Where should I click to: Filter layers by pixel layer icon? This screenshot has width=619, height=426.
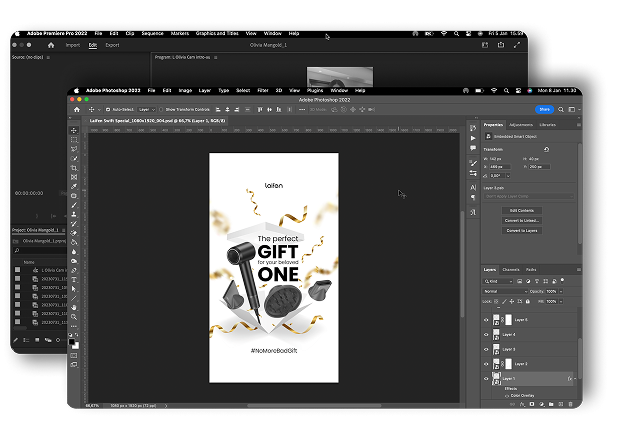coord(520,281)
